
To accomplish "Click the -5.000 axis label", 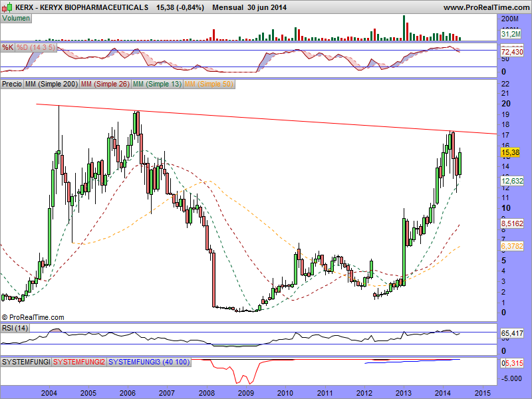I will tap(511, 378).
